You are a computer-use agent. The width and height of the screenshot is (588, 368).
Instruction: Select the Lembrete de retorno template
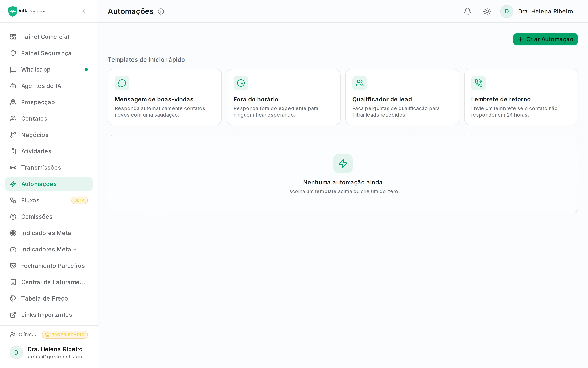[521, 97]
